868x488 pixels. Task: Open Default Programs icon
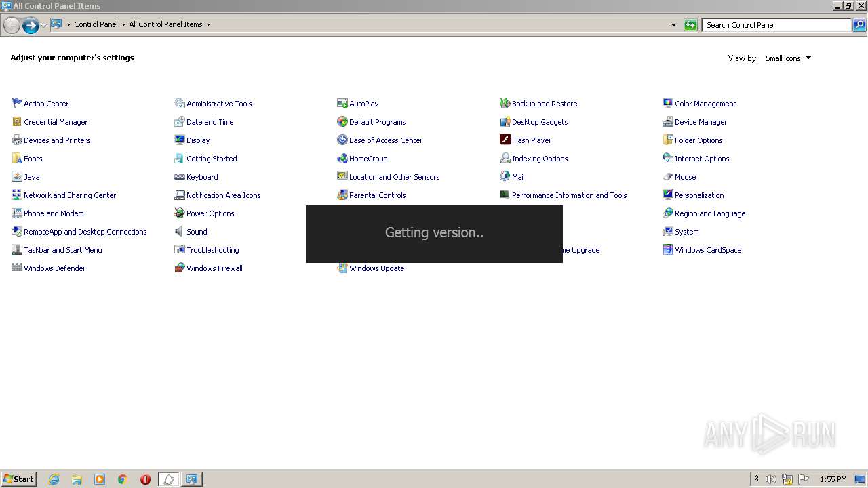(x=342, y=122)
